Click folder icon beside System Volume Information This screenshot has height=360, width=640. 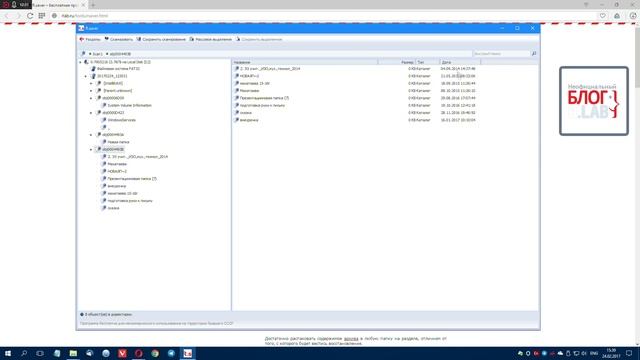(104, 105)
